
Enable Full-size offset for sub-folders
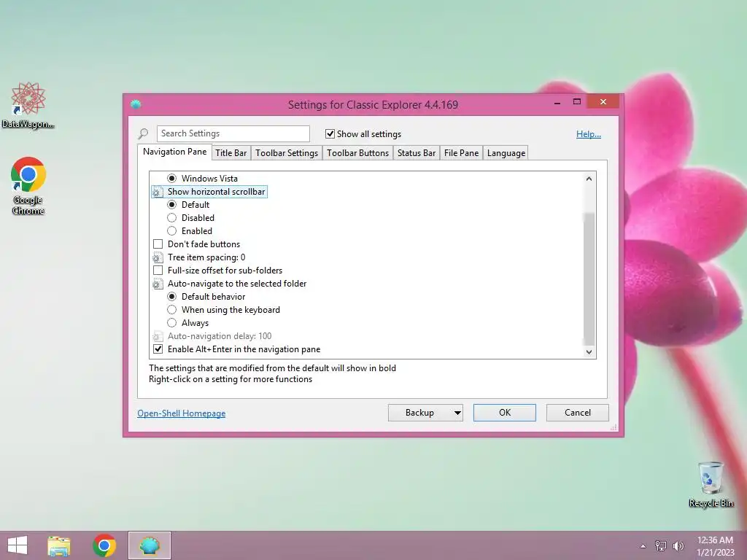[158, 271]
